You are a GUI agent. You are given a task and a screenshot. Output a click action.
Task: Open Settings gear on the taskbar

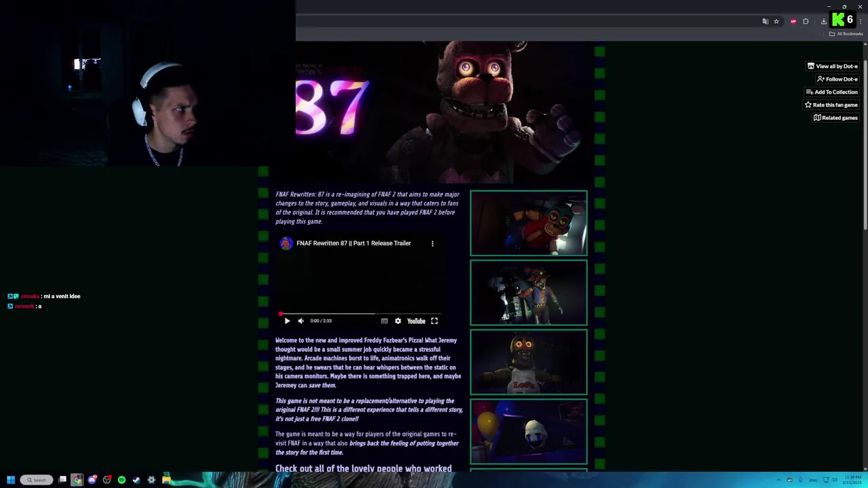(151, 480)
